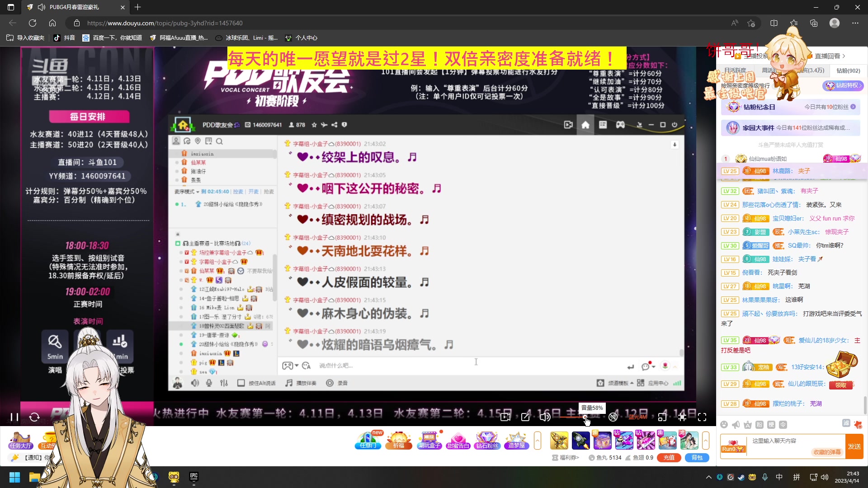868x488 pixels.
Task: Open the crown font style icon
Action: [x=748, y=425]
